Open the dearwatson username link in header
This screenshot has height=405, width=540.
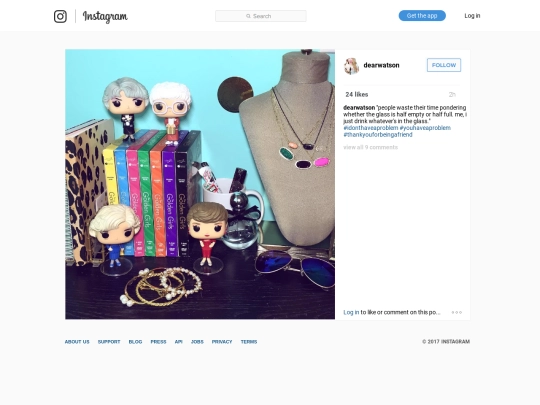point(381,65)
